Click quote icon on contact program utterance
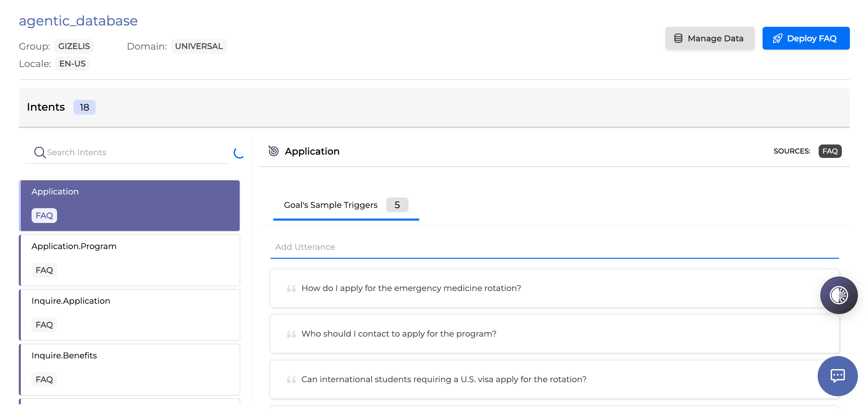 pyautogui.click(x=291, y=334)
